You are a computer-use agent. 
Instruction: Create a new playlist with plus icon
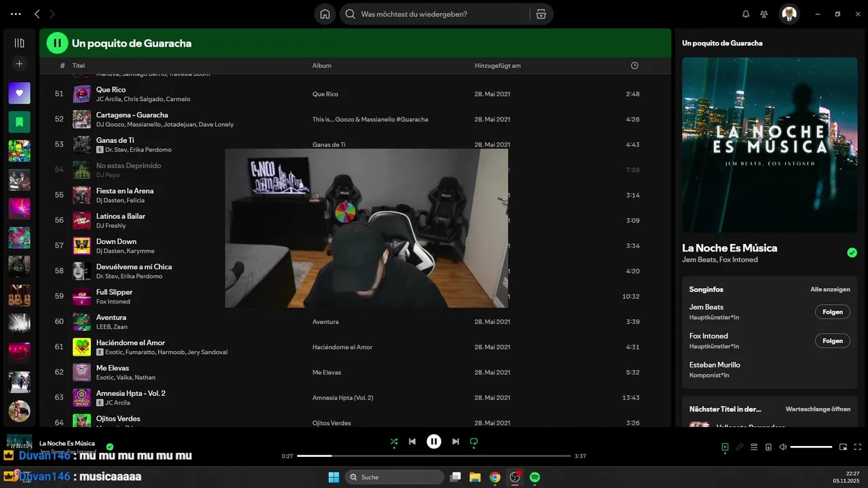pos(19,64)
